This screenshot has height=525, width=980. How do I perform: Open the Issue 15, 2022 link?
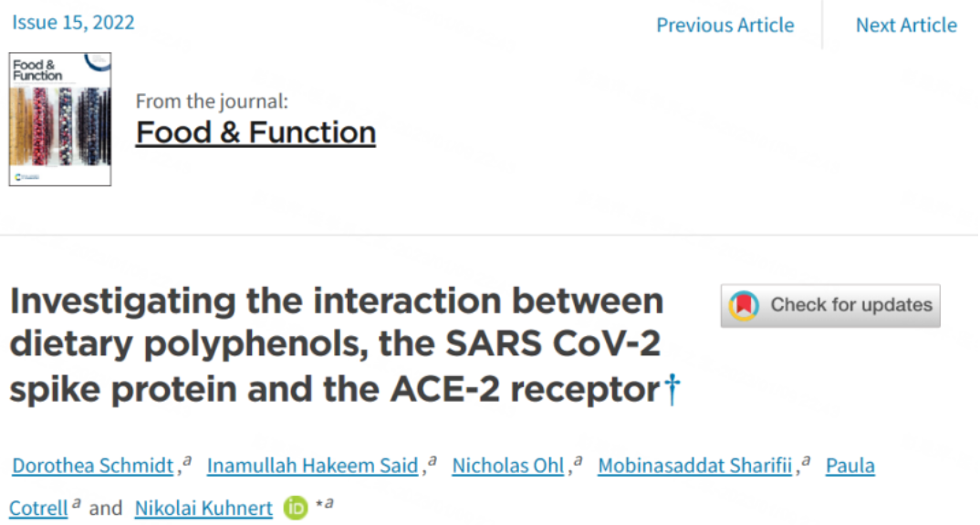tap(73, 23)
